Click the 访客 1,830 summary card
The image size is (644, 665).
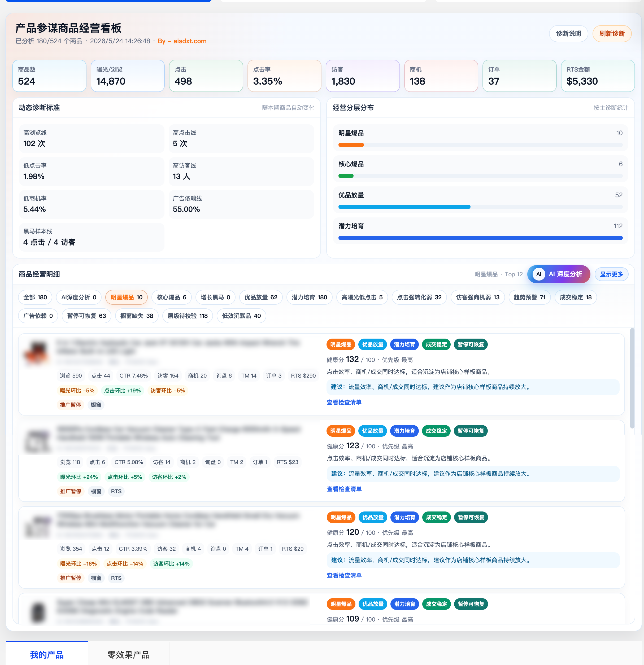(x=363, y=76)
